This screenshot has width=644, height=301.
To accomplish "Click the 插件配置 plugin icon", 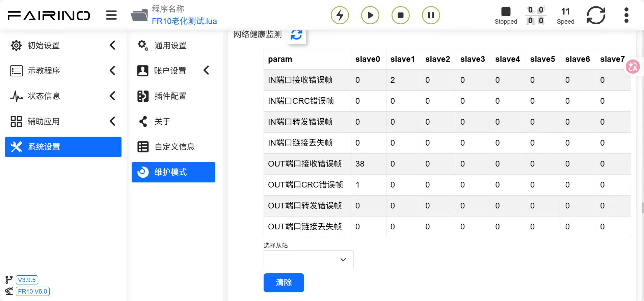I will tap(143, 96).
